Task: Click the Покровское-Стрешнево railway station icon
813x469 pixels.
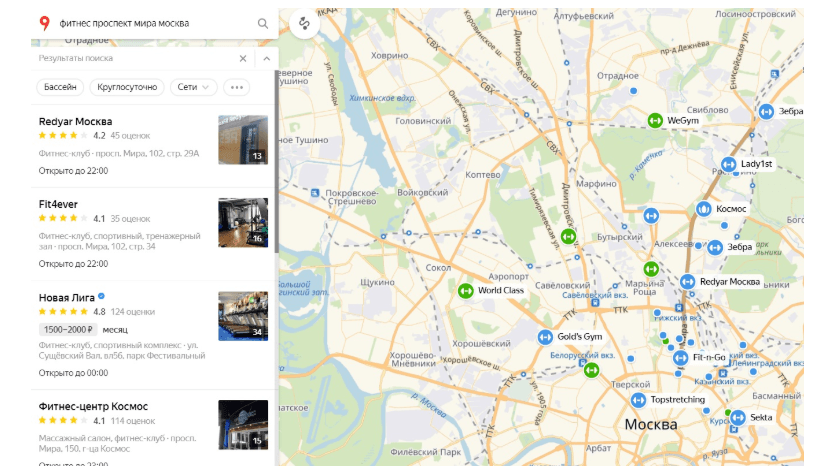Action: [x=315, y=193]
